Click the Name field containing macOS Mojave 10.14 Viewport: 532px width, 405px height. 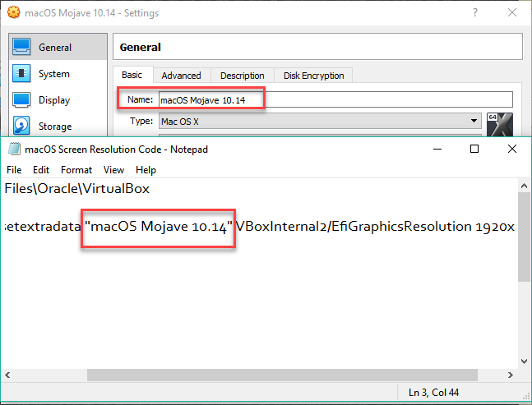334,99
